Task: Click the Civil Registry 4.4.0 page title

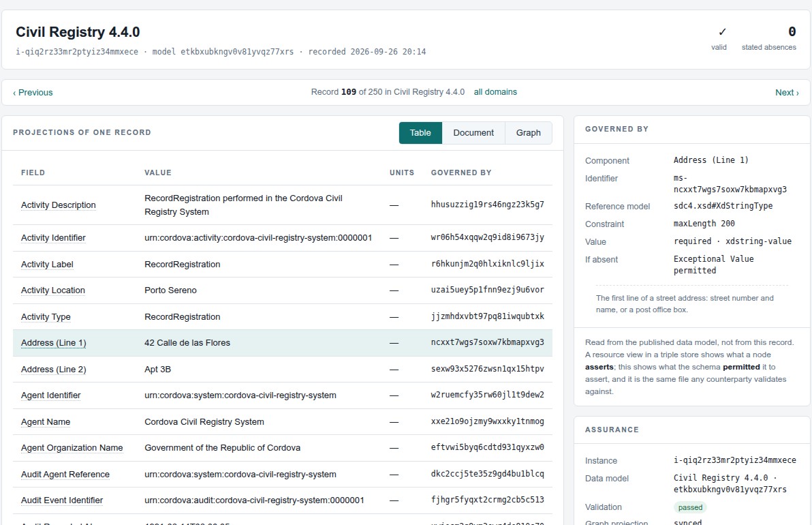Action: pyautogui.click(x=78, y=32)
